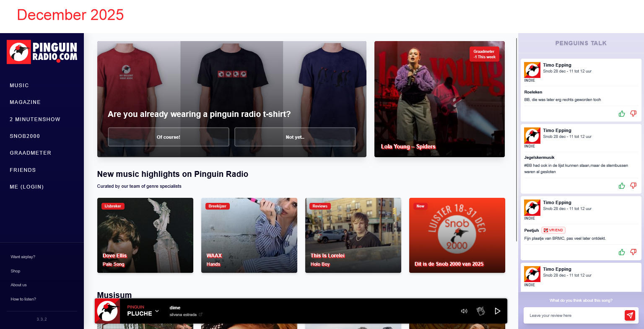
Task: Expand the Pinguin Pluche channel dropdown
Action: (x=157, y=311)
